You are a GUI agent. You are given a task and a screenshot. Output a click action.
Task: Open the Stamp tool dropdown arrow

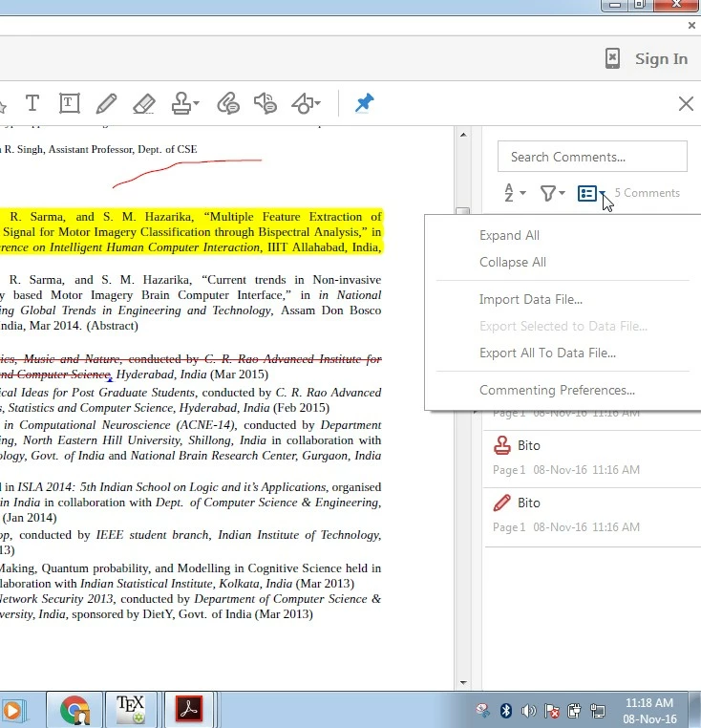(x=197, y=103)
